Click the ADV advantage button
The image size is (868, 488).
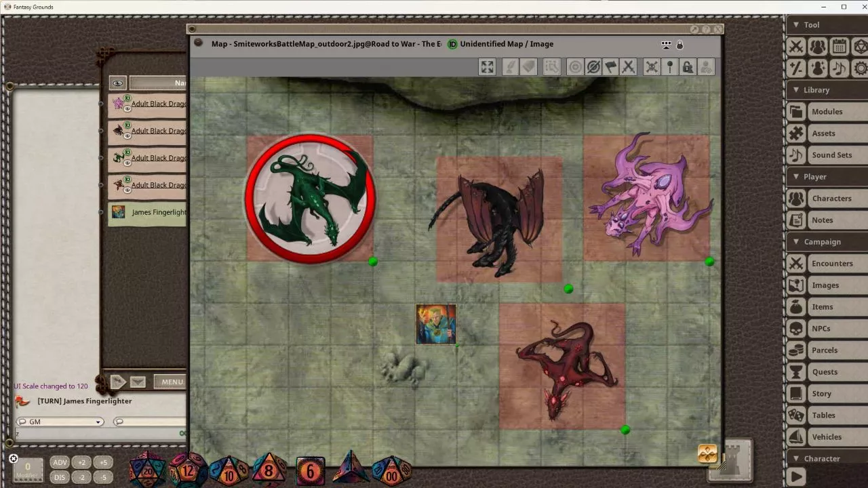[x=60, y=462]
